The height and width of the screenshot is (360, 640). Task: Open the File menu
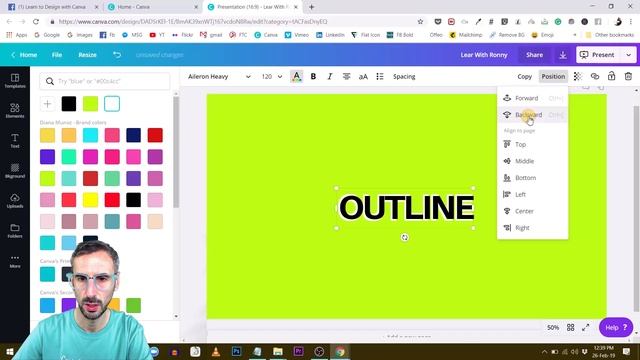coord(57,55)
